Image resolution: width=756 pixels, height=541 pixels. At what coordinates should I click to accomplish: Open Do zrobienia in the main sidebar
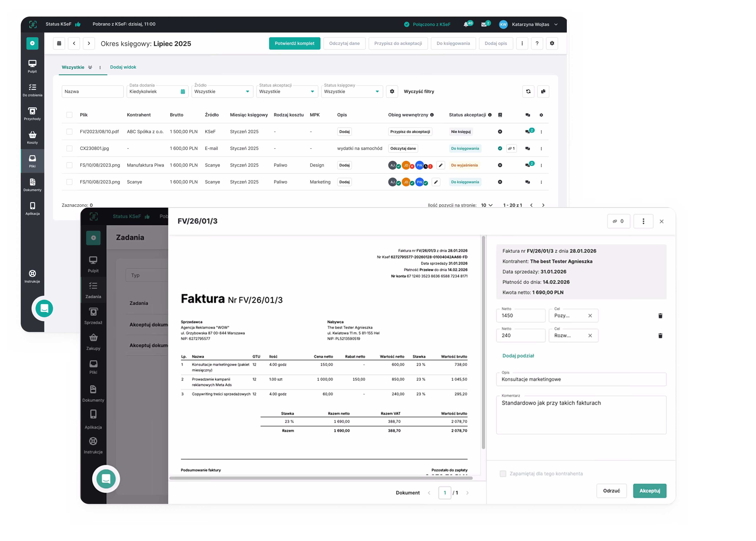coord(32,90)
